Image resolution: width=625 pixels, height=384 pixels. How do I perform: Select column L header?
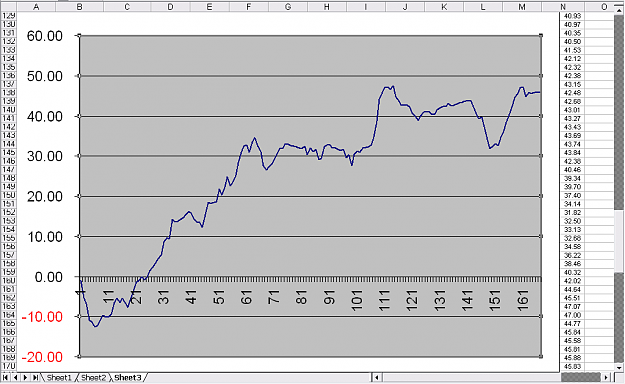pyautogui.click(x=483, y=7)
